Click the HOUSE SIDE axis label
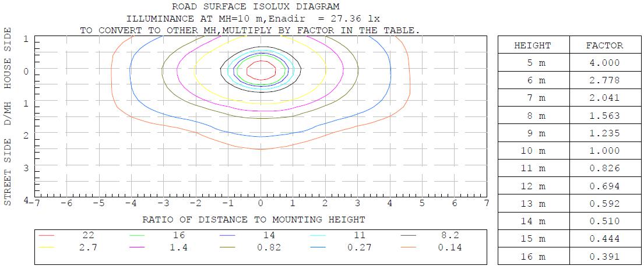Image resolution: width=644 pixels, height=269 pixels. coord(8,62)
